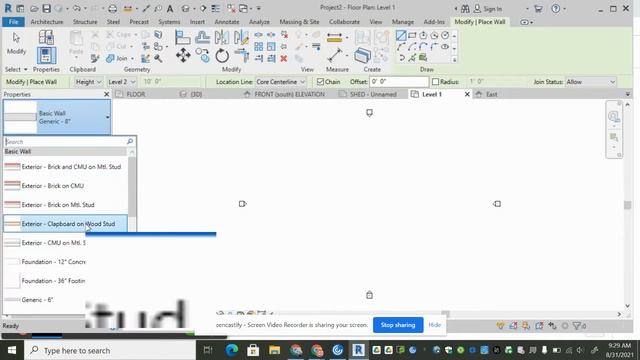Close the Properties palette

click(107, 94)
